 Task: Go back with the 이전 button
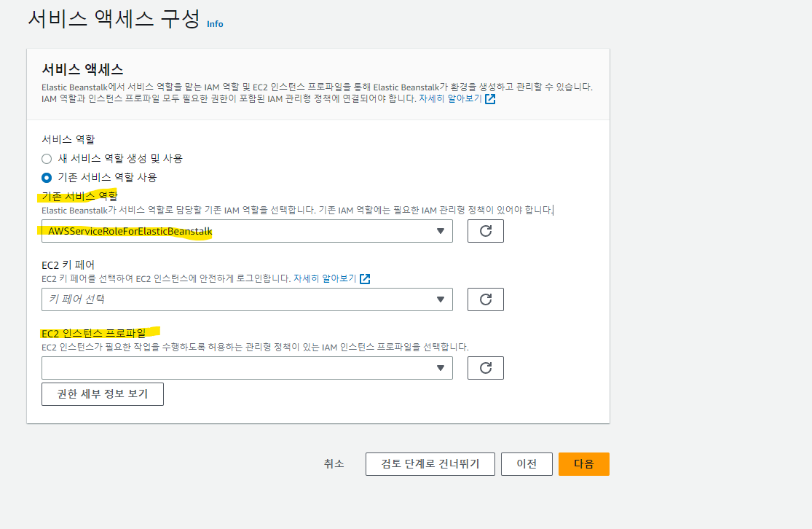(x=527, y=463)
